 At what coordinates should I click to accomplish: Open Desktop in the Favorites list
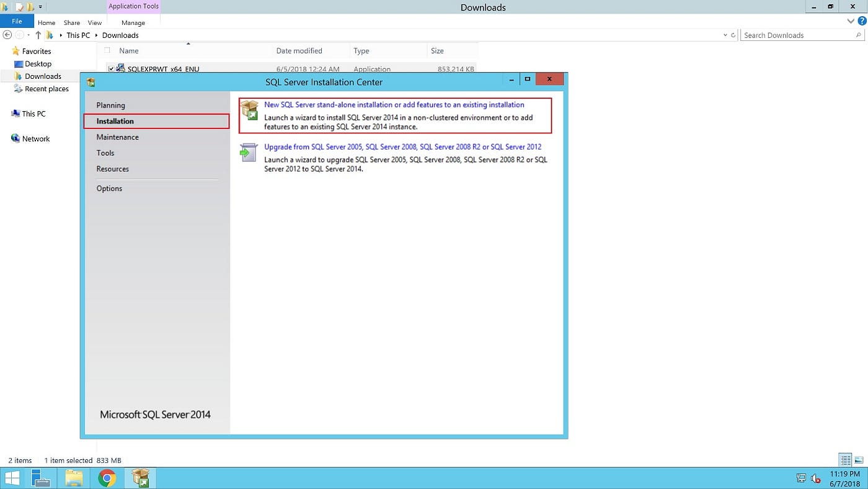point(38,64)
